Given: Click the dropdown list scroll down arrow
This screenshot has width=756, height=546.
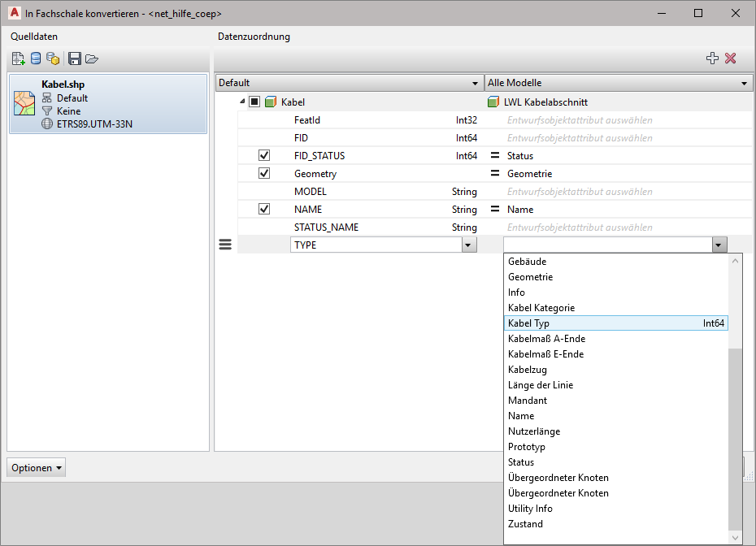Looking at the screenshot, I should (735, 537).
